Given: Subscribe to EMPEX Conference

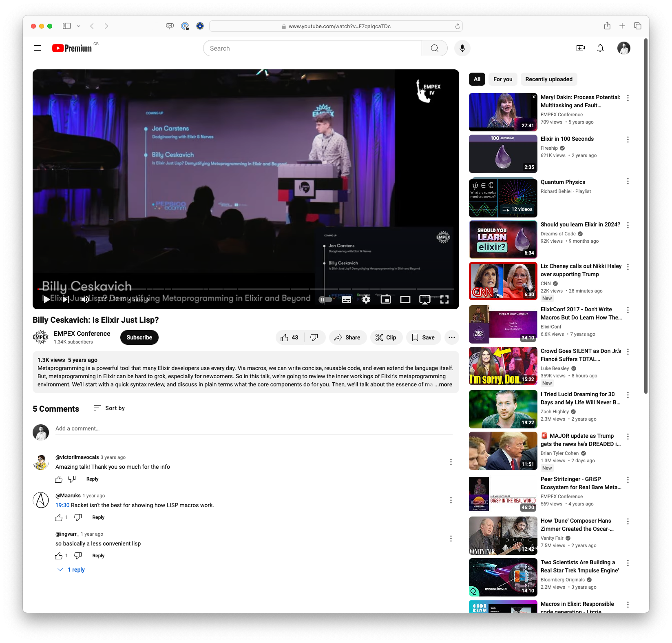Looking at the screenshot, I should coord(139,337).
